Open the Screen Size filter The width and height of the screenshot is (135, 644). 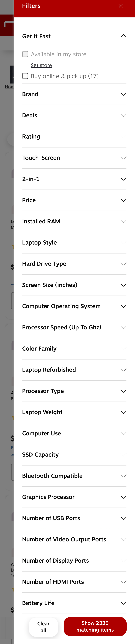tap(123, 285)
